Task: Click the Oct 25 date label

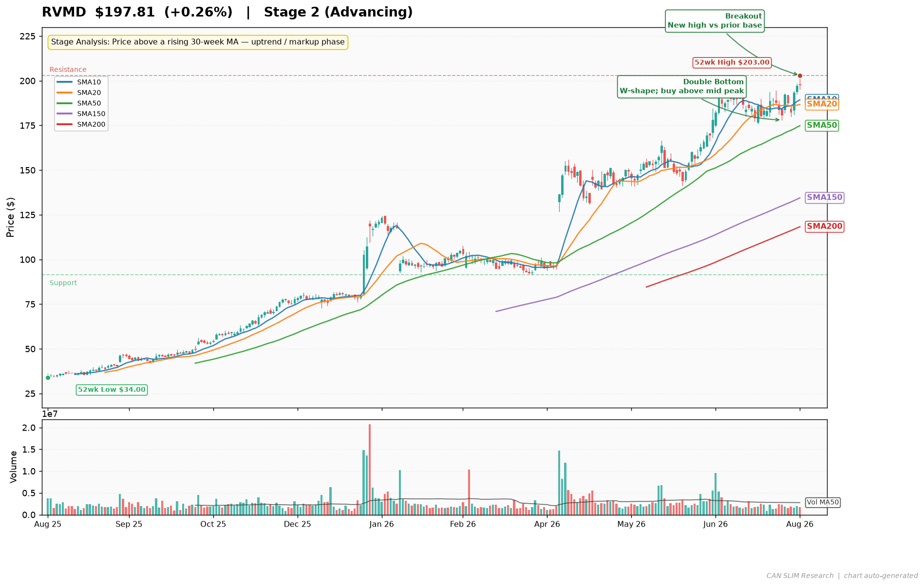Action: tap(213, 525)
